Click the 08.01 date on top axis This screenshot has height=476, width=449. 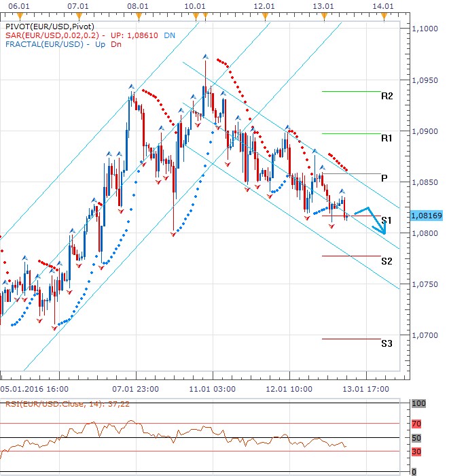(138, 5)
